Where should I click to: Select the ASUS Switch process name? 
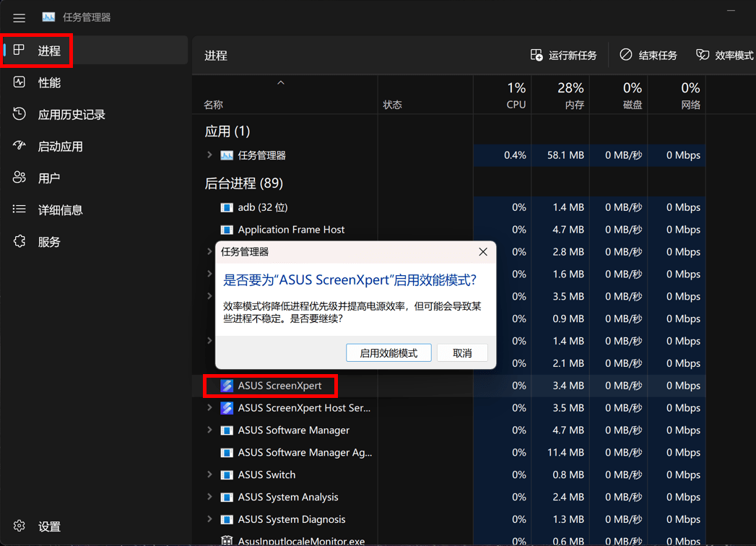(x=266, y=474)
